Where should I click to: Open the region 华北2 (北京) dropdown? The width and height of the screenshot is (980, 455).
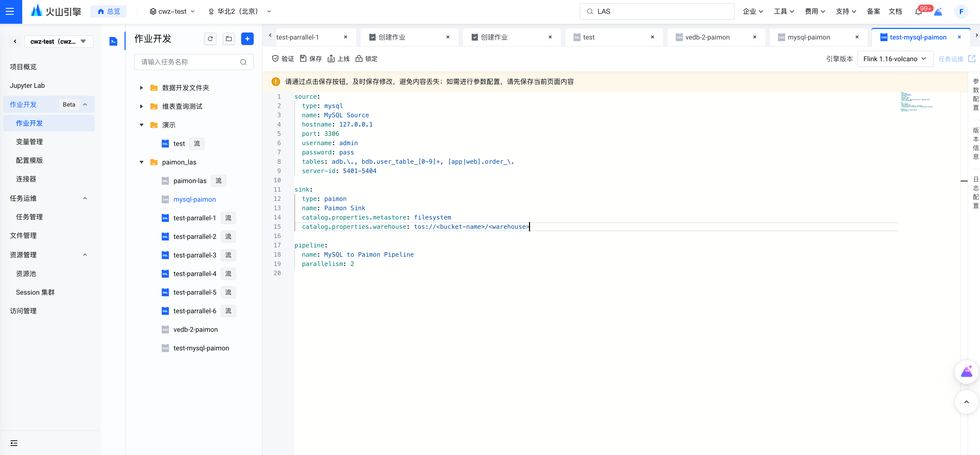240,11
